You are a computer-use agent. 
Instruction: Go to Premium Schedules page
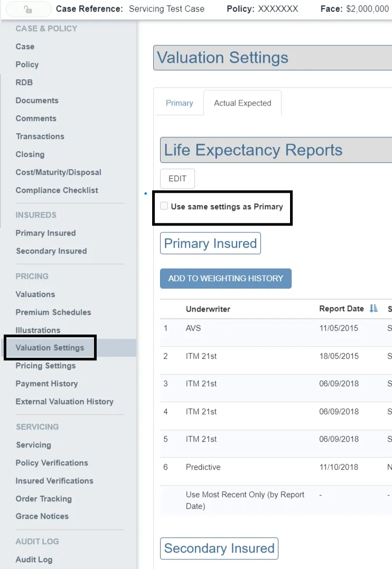[x=53, y=312]
